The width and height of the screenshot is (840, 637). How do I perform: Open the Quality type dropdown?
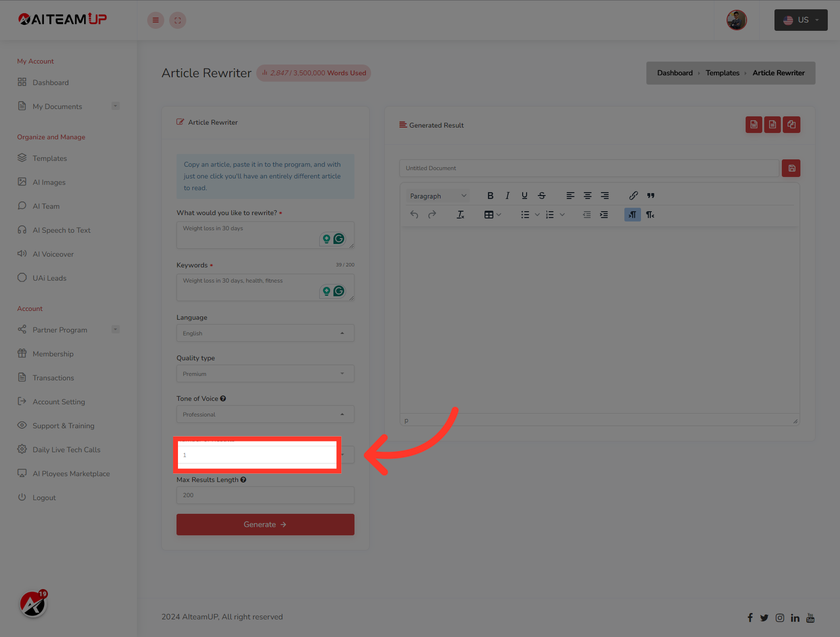265,373
